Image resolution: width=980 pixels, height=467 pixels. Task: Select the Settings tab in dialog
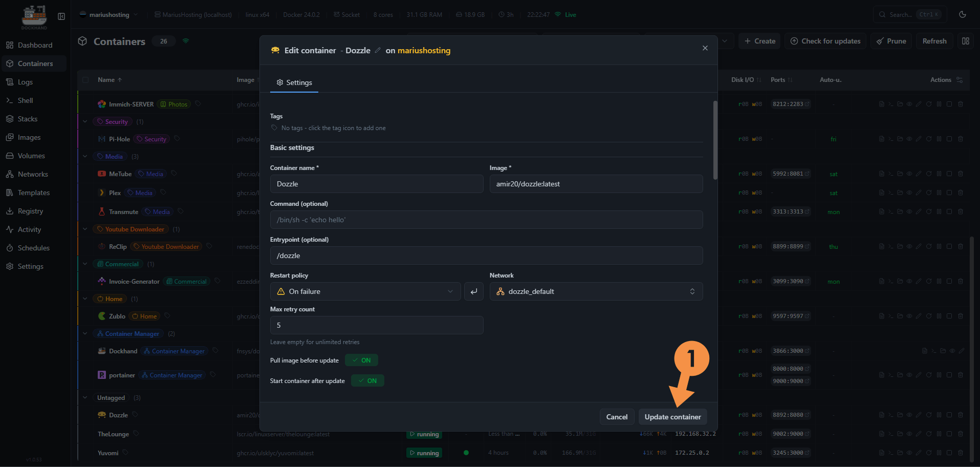click(x=294, y=82)
